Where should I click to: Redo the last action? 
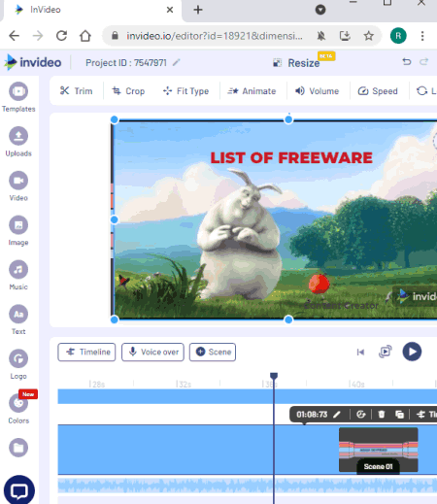pos(423,61)
